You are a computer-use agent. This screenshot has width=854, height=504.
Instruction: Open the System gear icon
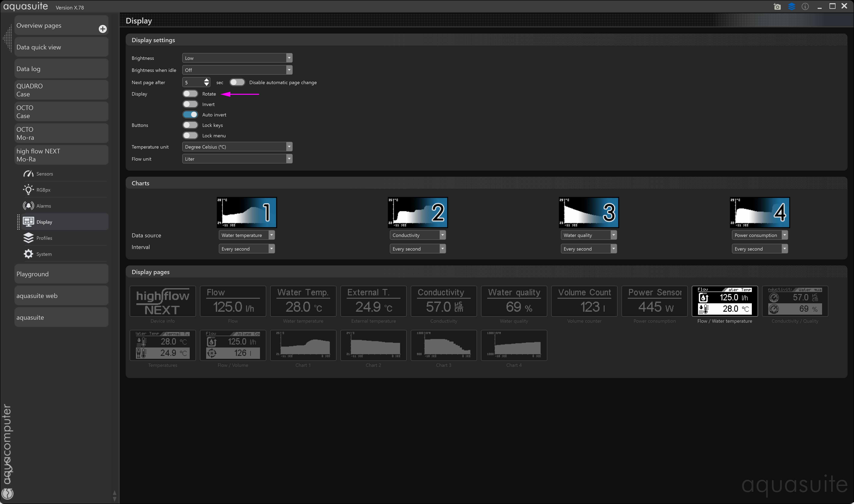point(28,254)
